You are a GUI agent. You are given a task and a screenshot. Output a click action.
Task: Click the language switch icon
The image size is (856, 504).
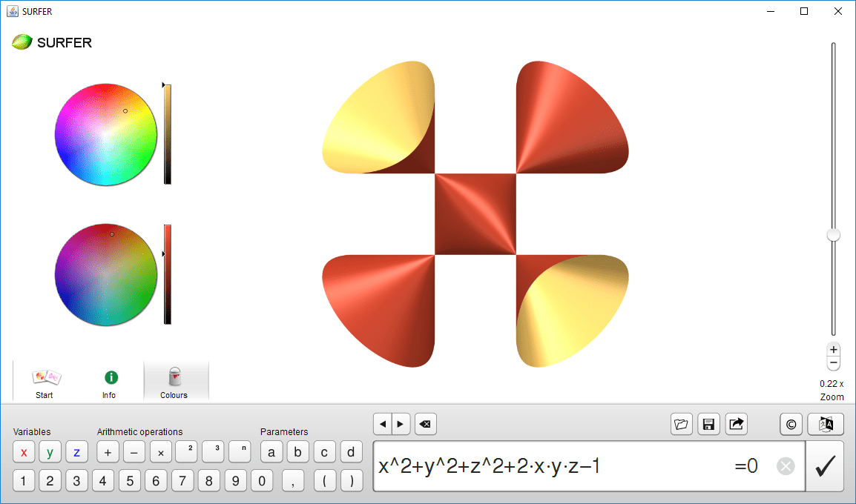pos(826,424)
